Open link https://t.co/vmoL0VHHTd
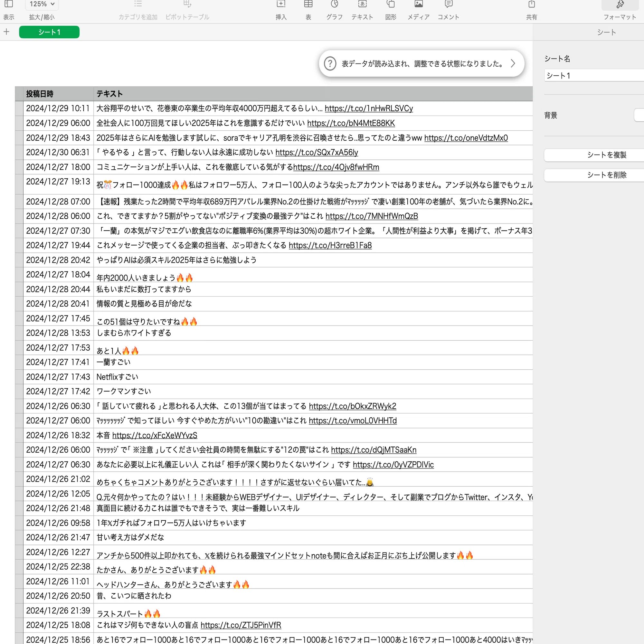This screenshot has height=644, width=644. pos(352,421)
